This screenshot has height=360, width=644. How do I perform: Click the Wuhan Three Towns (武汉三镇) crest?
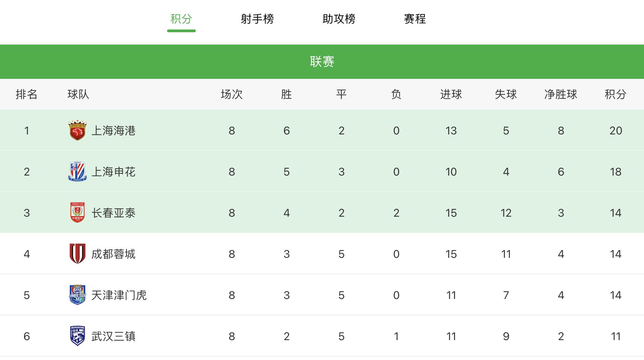tap(77, 336)
